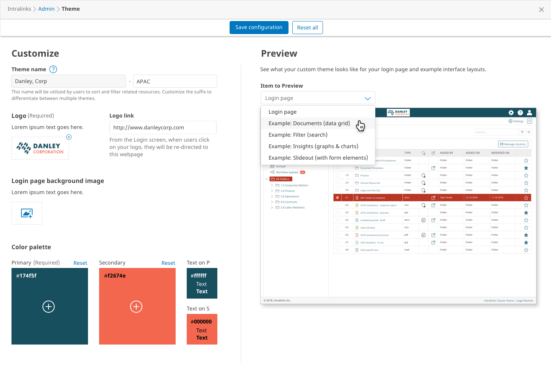
Task: Select Example: Slideout (with form elements) option
Action: [x=318, y=158]
